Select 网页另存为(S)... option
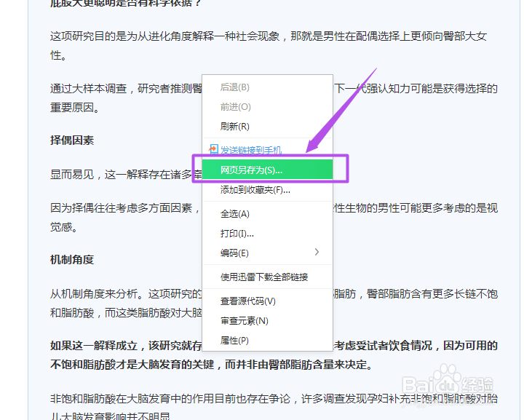 (x=267, y=170)
